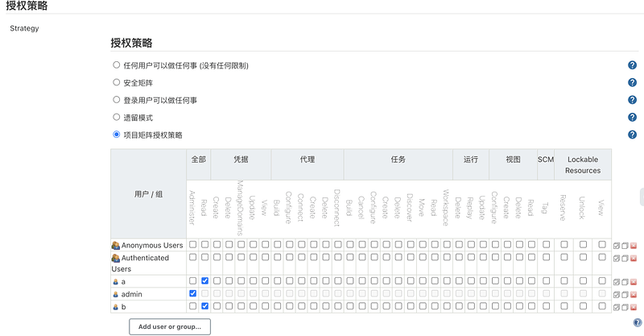The height and width of the screenshot is (336, 644).
Task: Check 任务 Discover for Anonymous Users
Action: pyautogui.click(x=411, y=244)
